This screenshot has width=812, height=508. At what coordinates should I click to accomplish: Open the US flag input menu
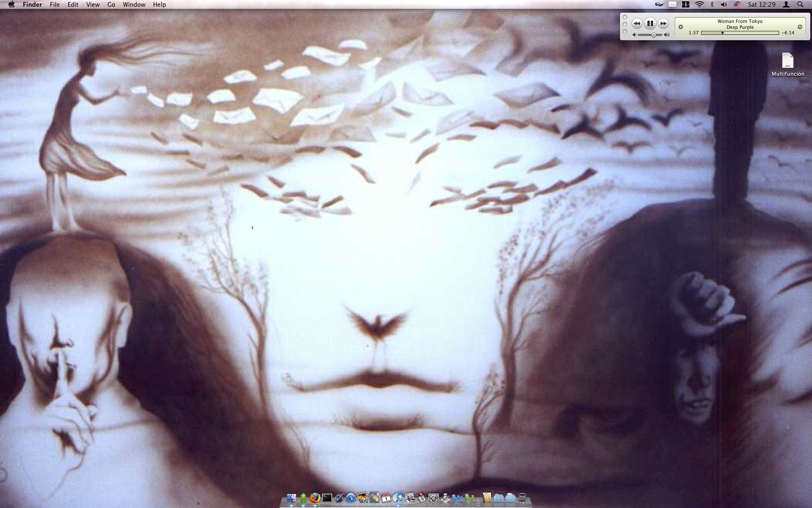(738, 5)
